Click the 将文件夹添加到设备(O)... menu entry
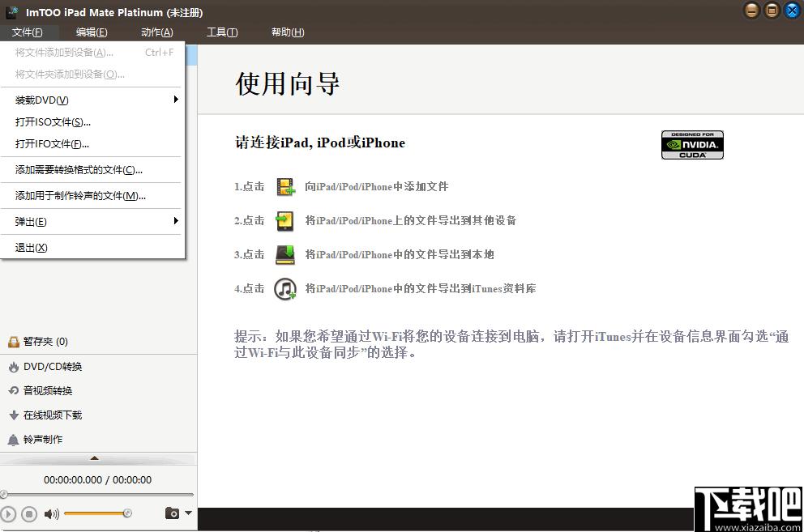 coord(92,74)
